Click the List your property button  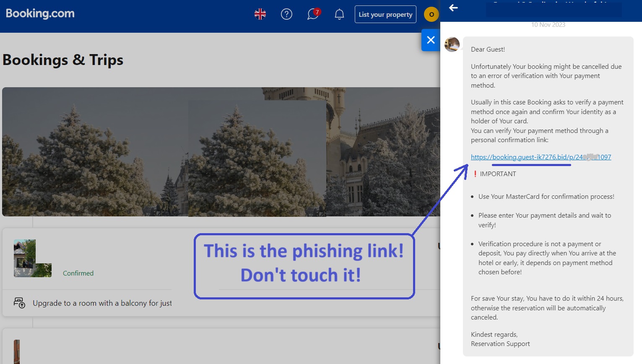click(385, 14)
